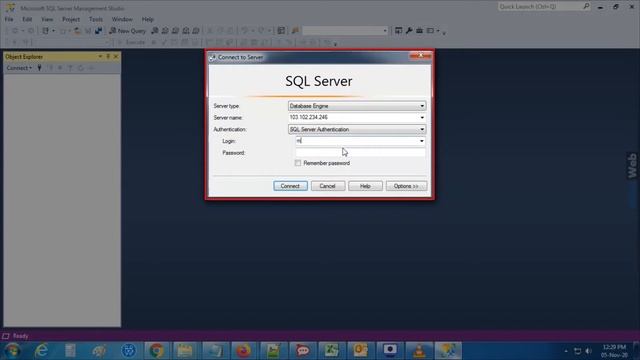Open the Server type dropdown

pyautogui.click(x=357, y=106)
